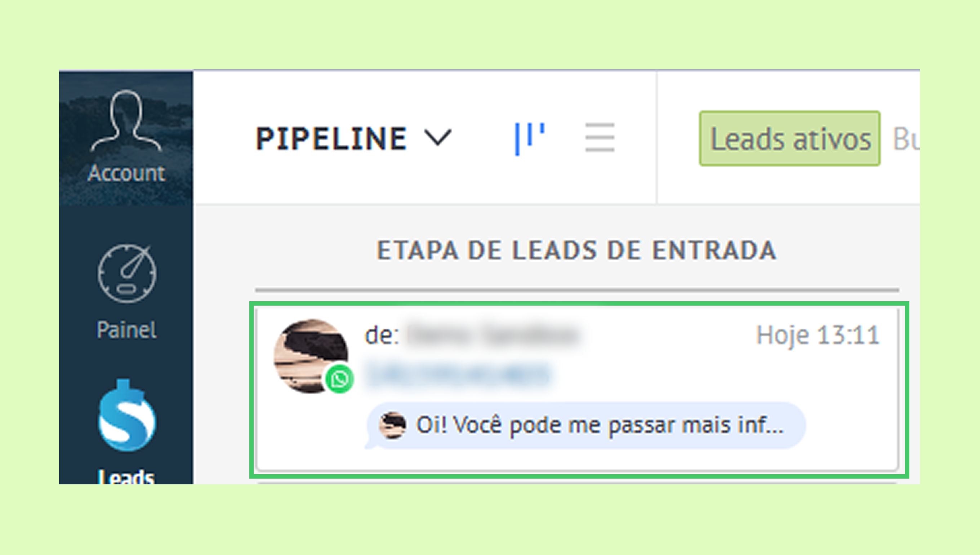Click the Hoje 13:11 timestamp

point(818,336)
